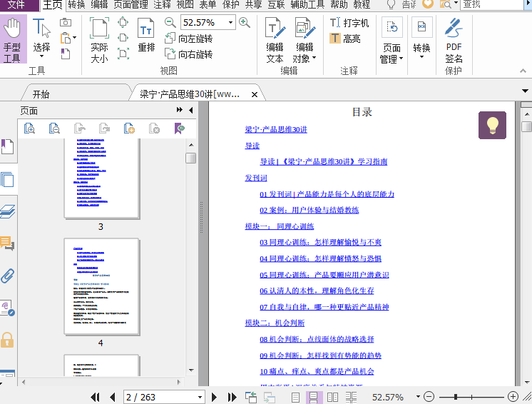Open zoom percentage dropdown in ribbon
Screen dimensions: 532x404
(231, 23)
